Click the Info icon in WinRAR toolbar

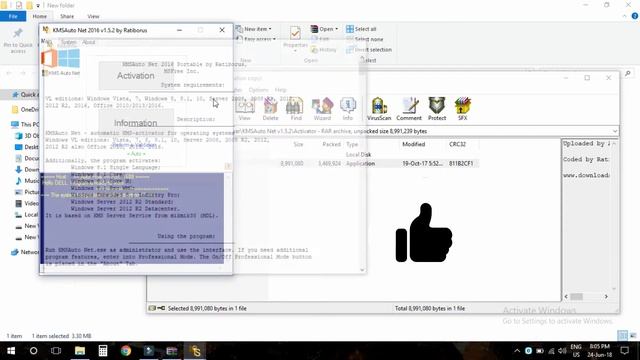348,109
